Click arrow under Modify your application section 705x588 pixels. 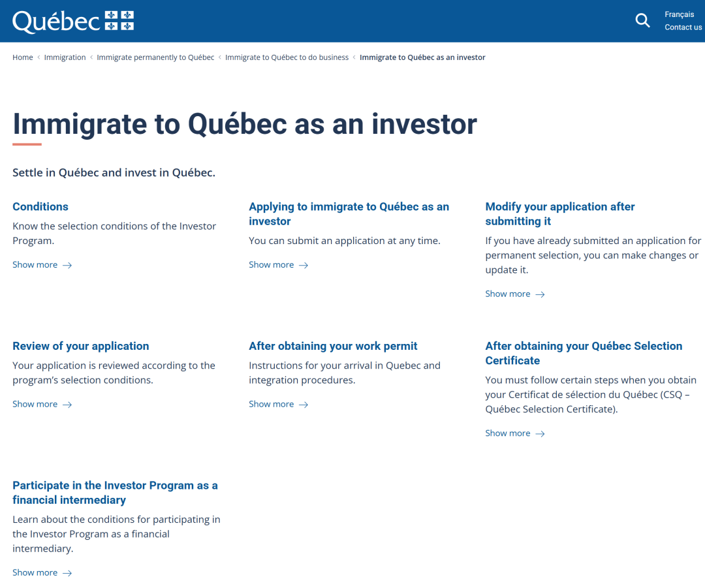[x=540, y=294]
